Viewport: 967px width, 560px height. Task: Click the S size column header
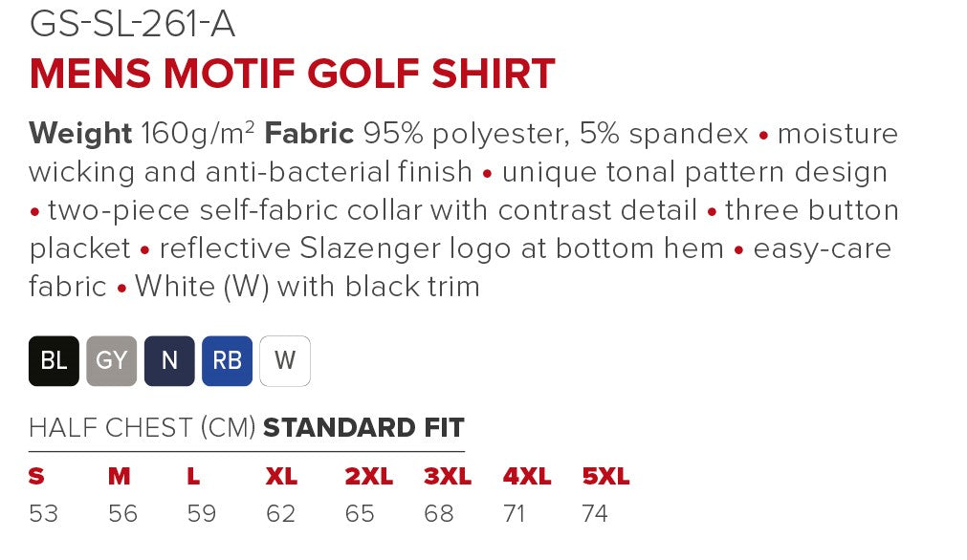[x=36, y=477]
